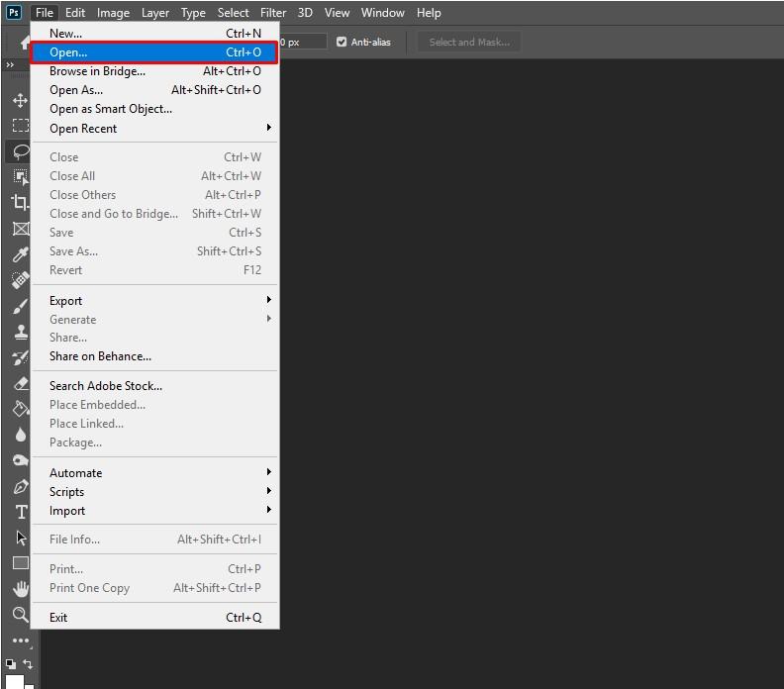
Task: Open the 3D menu
Action: pos(305,13)
